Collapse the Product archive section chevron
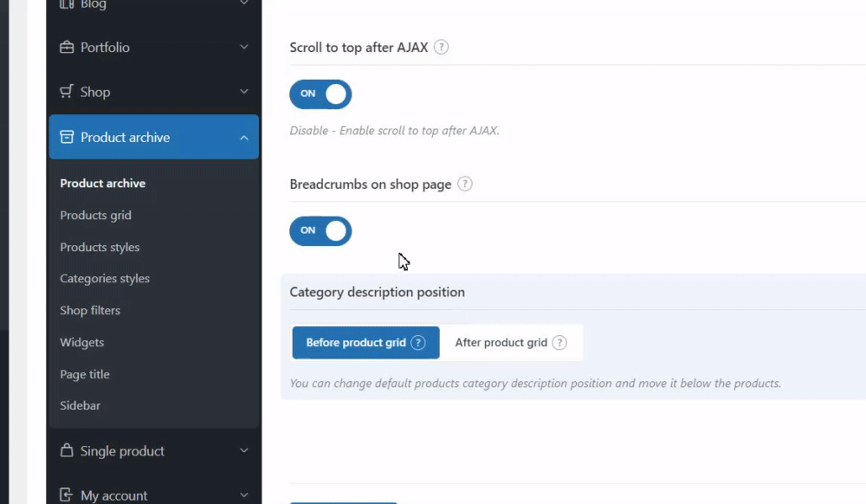The image size is (866, 504). pyautogui.click(x=244, y=138)
